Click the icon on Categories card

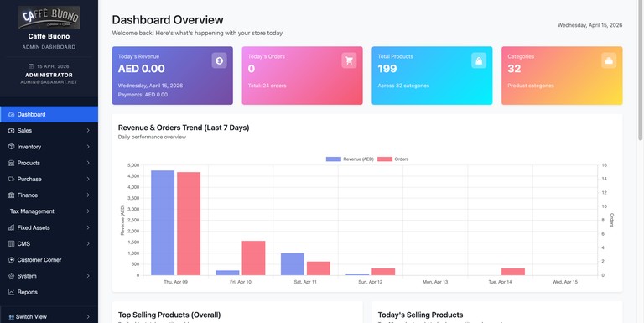(x=609, y=60)
